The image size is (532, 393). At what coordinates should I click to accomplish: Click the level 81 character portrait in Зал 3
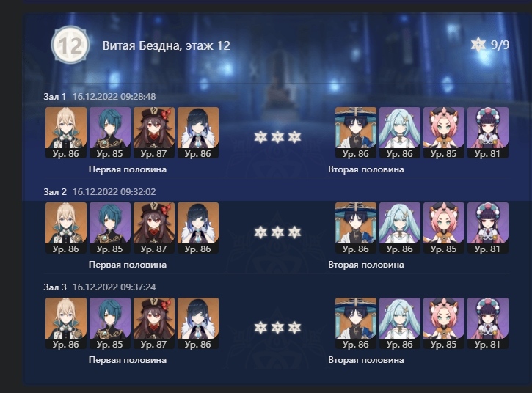coord(488,323)
